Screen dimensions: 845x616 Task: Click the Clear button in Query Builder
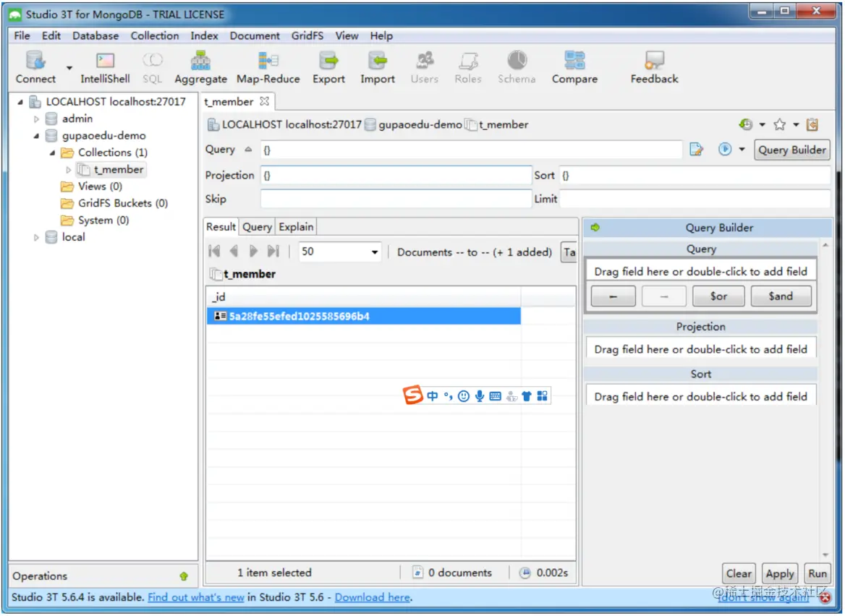[x=739, y=573]
